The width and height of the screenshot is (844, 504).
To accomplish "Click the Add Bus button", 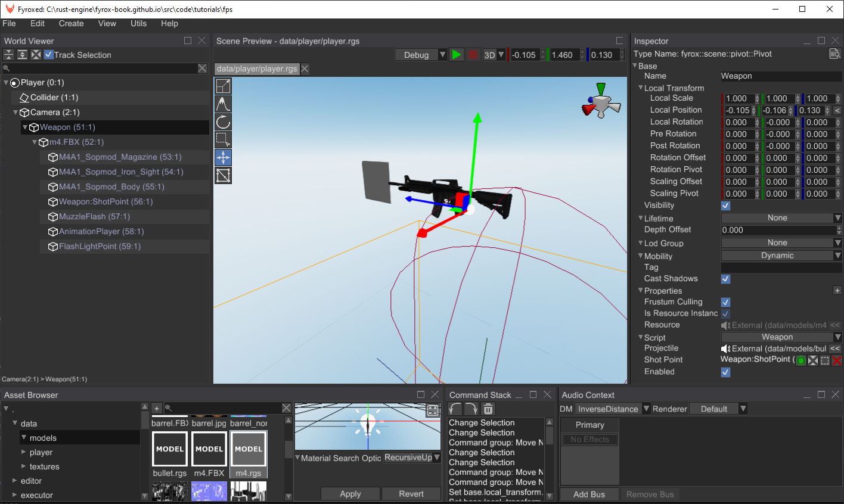I will pyautogui.click(x=589, y=494).
